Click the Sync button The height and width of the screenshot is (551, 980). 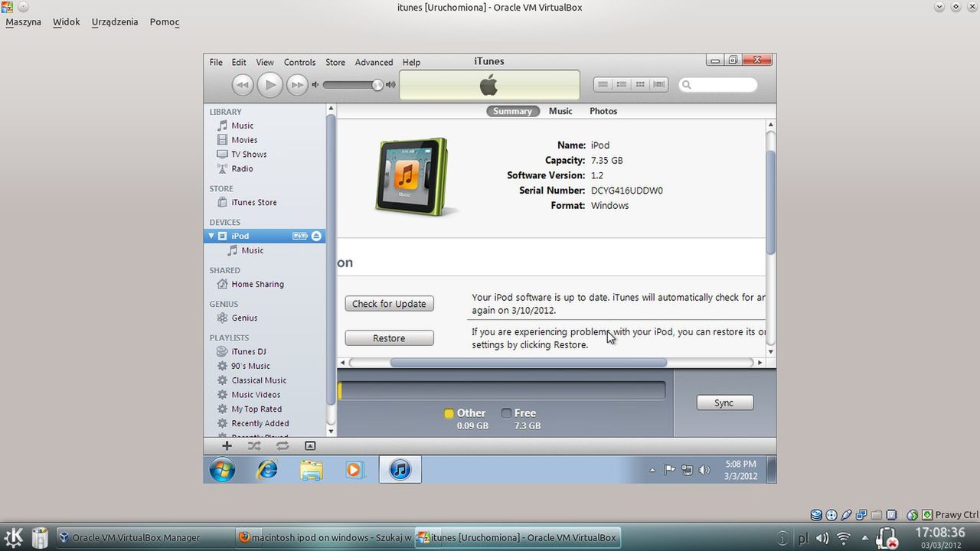pos(724,403)
